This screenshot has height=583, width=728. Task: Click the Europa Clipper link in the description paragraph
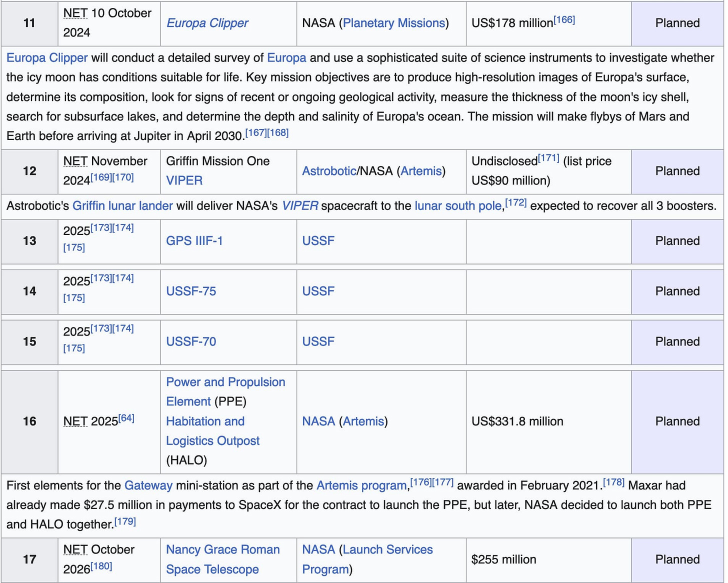(x=47, y=58)
